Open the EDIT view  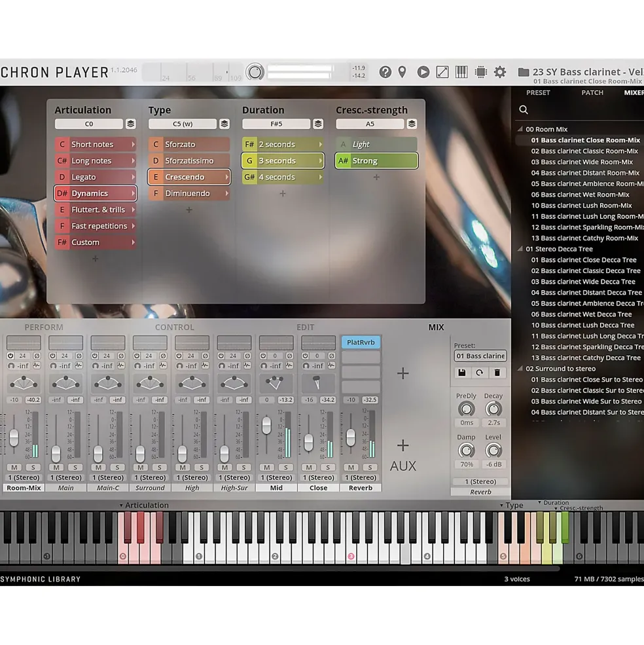tap(305, 327)
